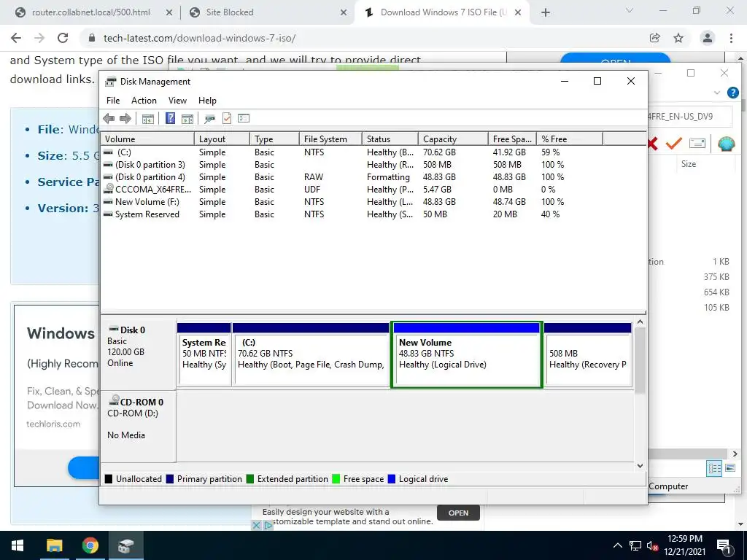747x560 pixels.
Task: Toggle Show/Hide Console Tree toolbar icon
Action: click(147, 118)
